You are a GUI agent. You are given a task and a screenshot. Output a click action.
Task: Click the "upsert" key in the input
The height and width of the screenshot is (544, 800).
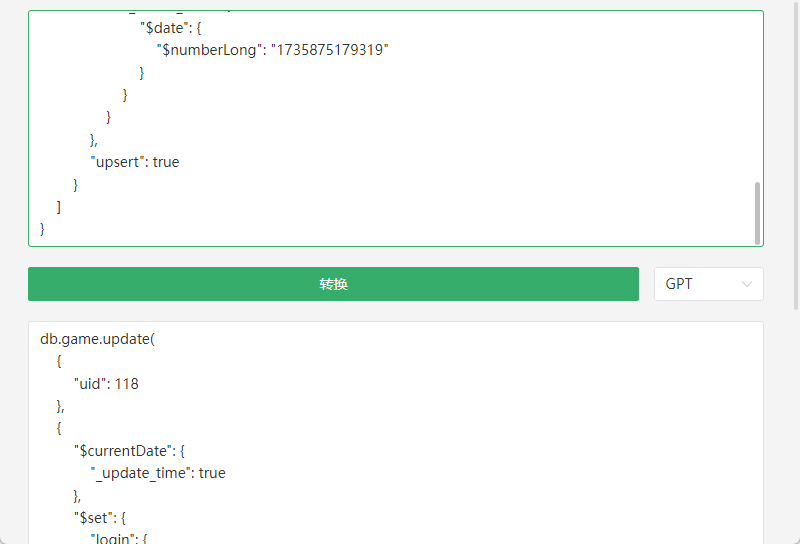119,162
